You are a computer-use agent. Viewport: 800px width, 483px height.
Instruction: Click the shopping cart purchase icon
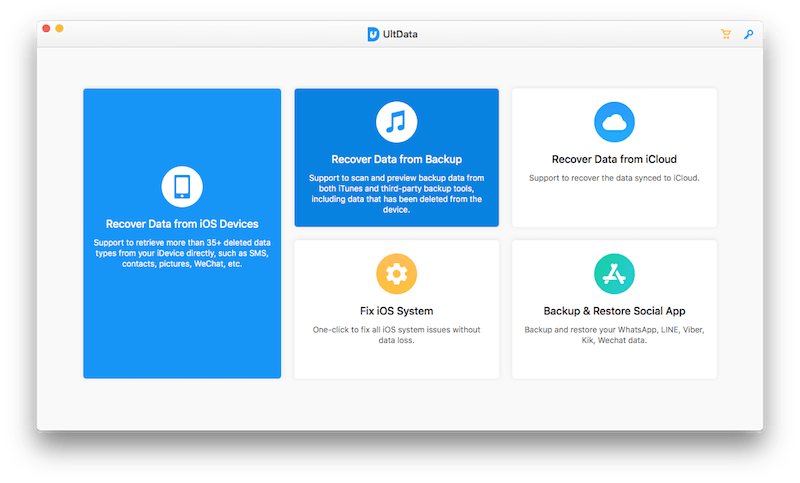pos(726,34)
